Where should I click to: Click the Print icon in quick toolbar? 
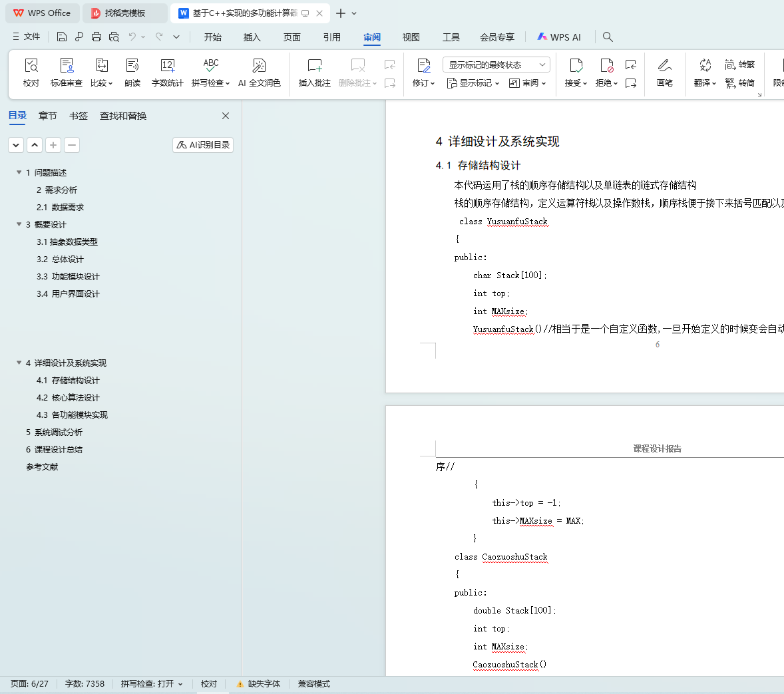[x=97, y=37]
